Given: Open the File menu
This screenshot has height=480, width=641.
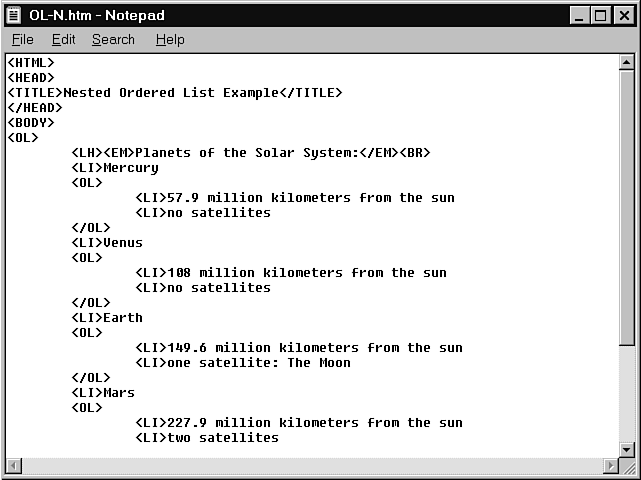Looking at the screenshot, I should [x=22, y=40].
